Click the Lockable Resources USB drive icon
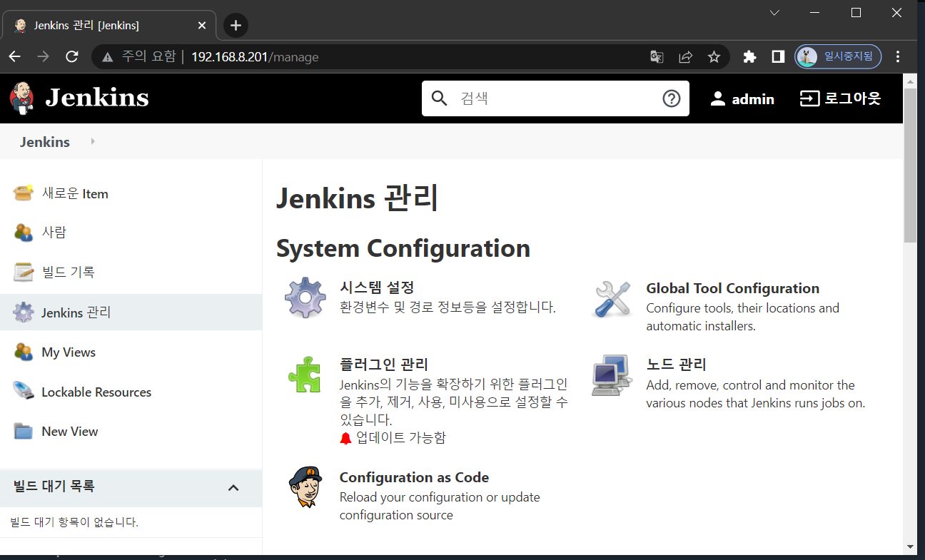925x560 pixels. (x=24, y=392)
